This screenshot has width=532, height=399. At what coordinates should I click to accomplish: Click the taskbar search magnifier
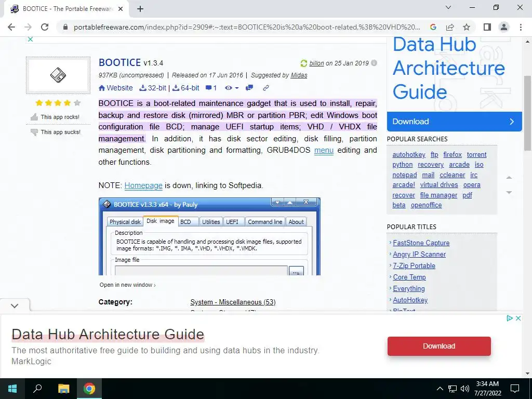(37, 389)
